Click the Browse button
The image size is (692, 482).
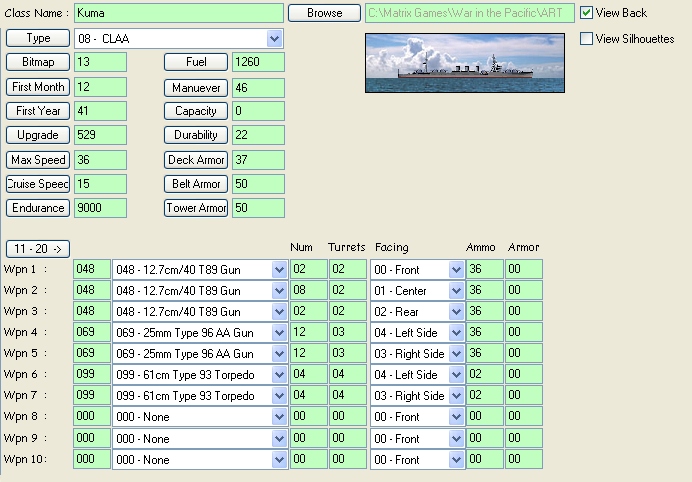pos(324,13)
